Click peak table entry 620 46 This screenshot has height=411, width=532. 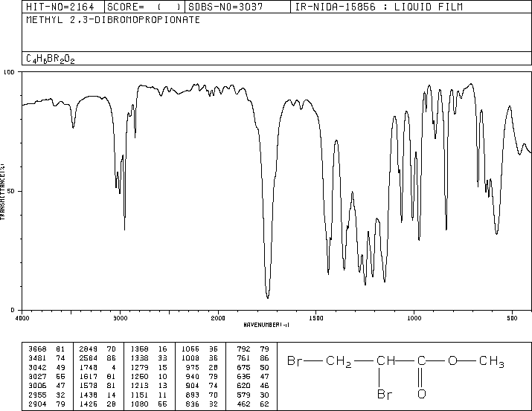[x=253, y=386]
